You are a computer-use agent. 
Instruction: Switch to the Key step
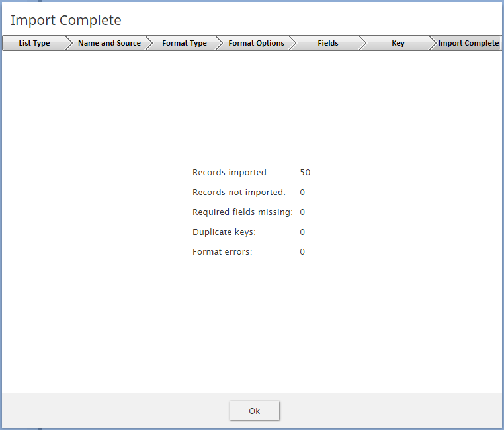398,43
